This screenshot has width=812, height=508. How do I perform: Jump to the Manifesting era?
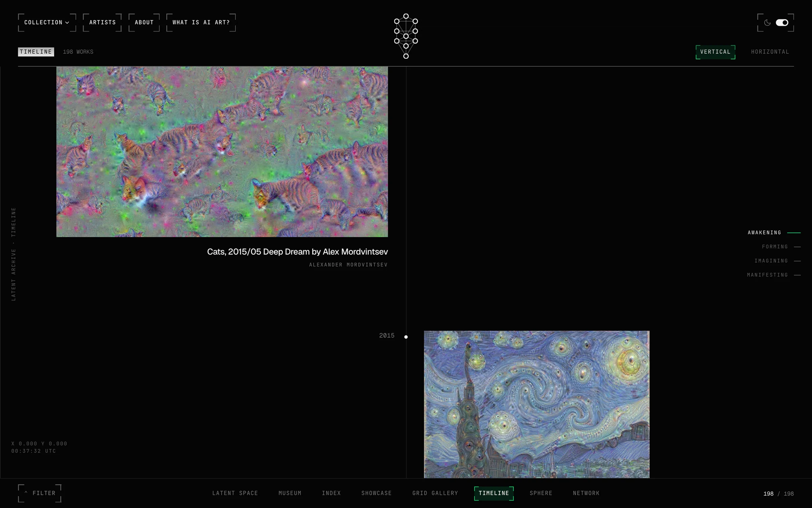(x=774, y=275)
